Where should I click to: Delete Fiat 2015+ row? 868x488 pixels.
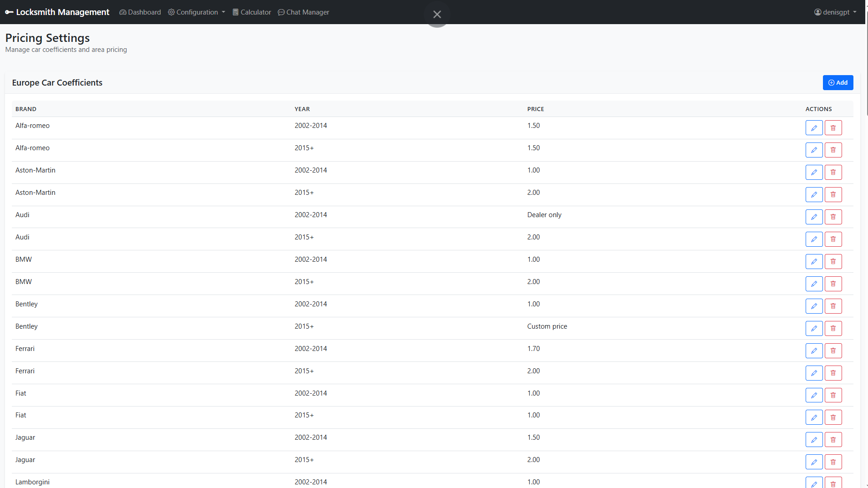[x=833, y=417]
